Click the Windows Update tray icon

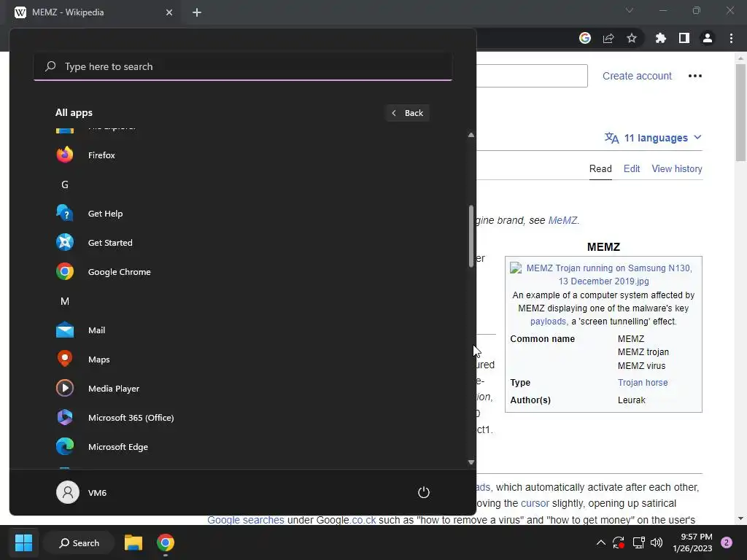point(619,542)
